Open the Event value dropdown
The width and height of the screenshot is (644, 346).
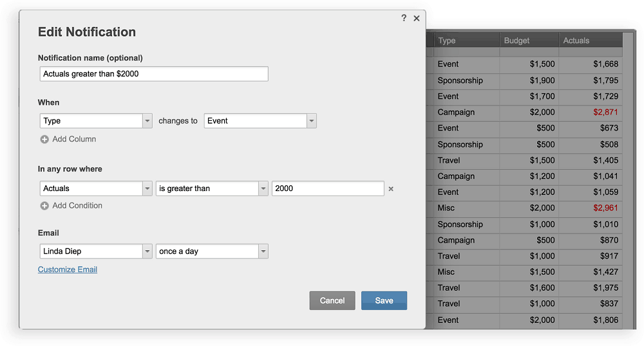point(260,121)
